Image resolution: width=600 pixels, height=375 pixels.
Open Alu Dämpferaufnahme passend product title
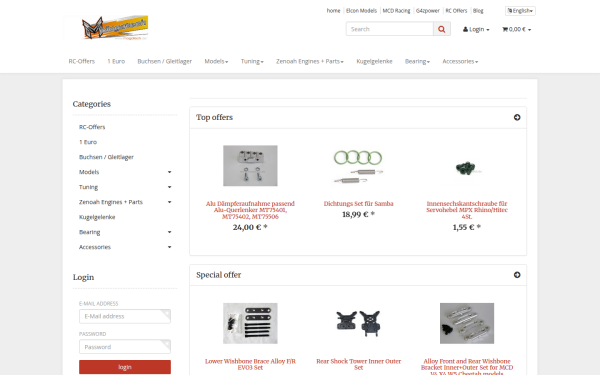point(250,210)
